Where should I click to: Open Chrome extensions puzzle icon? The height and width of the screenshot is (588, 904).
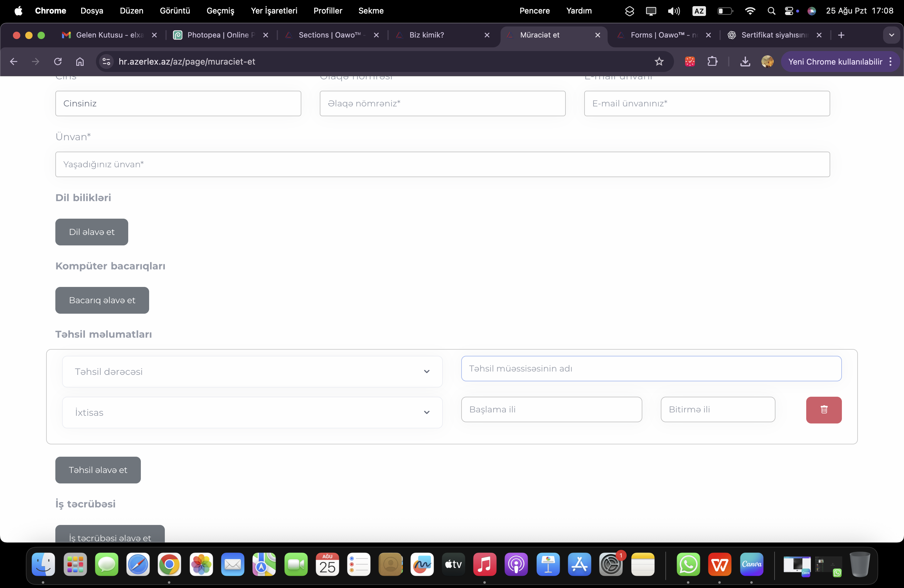point(712,62)
